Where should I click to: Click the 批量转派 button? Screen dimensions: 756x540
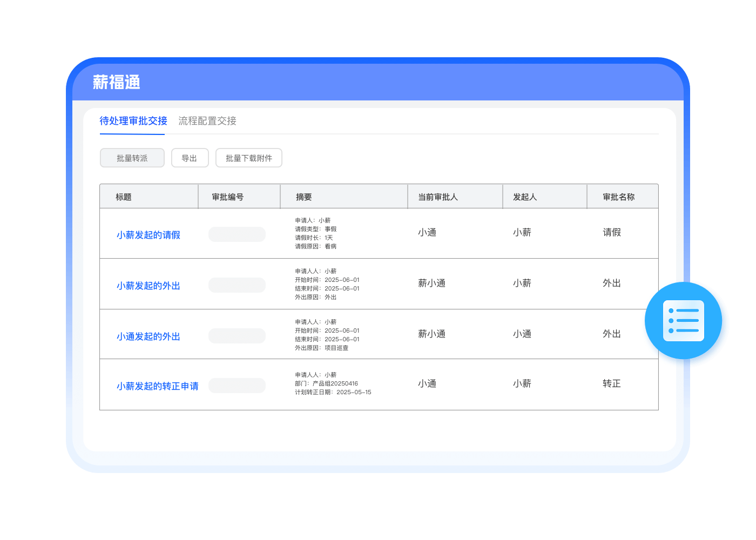coord(132,158)
